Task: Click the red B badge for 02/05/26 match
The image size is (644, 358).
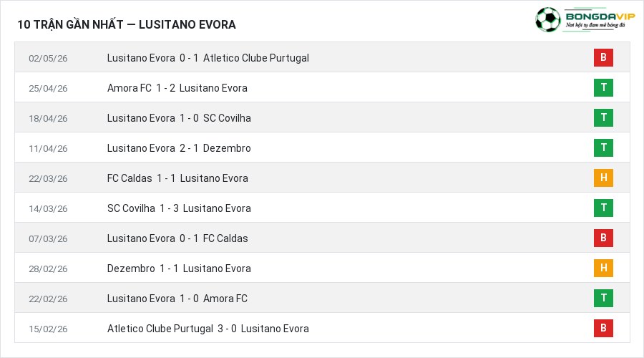Action: (603, 57)
